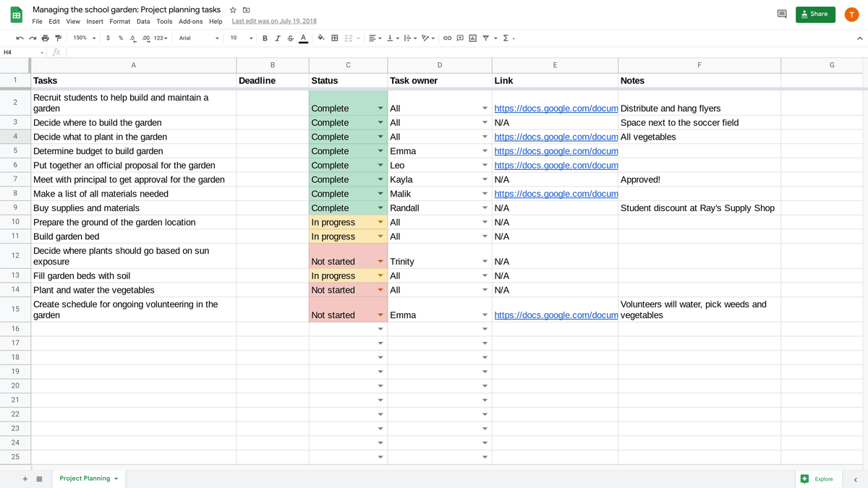This screenshot has width=868, height=488.
Task: Open the Format menu
Action: tap(120, 22)
